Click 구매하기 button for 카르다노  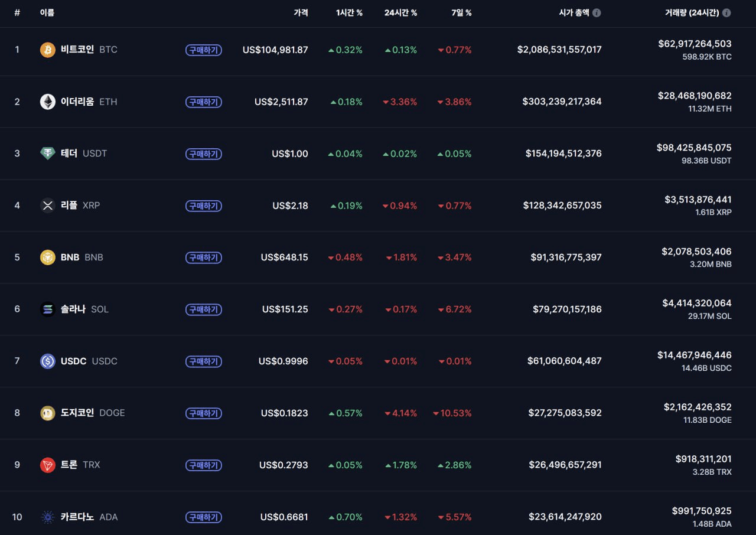pyautogui.click(x=204, y=517)
